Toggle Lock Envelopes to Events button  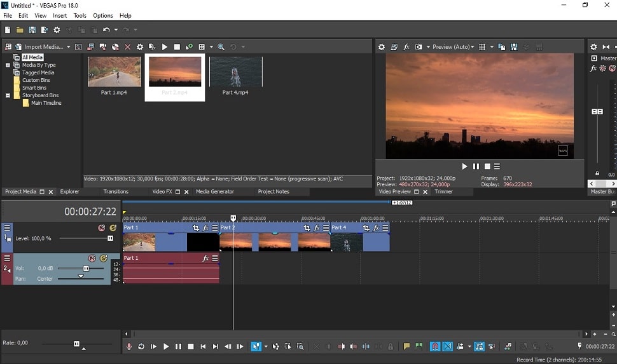click(x=479, y=346)
